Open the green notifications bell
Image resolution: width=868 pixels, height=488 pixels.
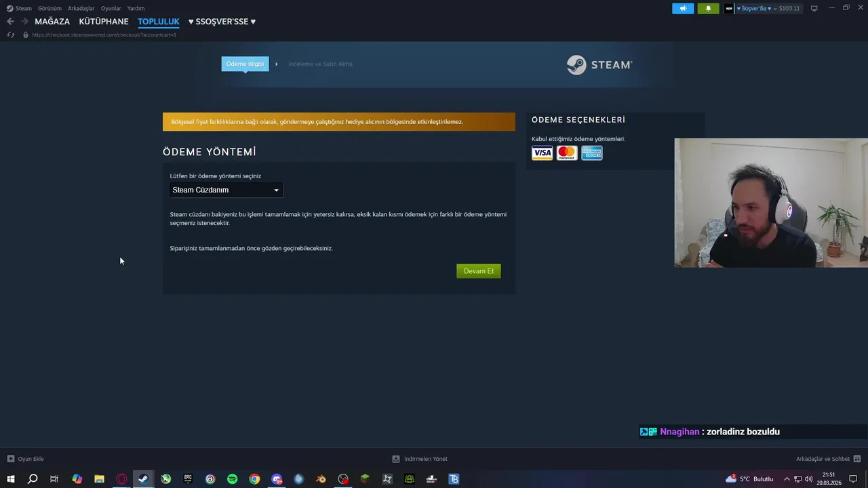(x=708, y=8)
